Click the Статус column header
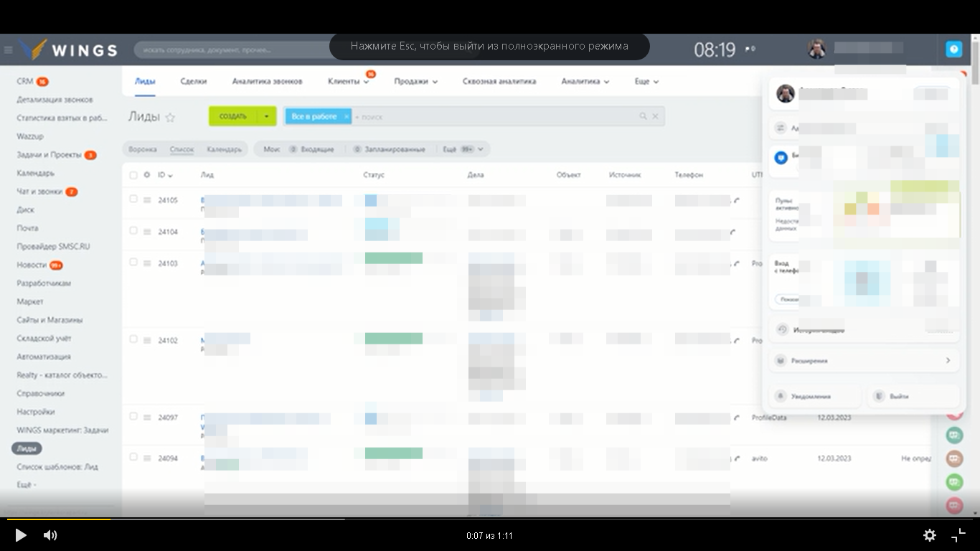This screenshot has width=980, height=551. coord(374,175)
